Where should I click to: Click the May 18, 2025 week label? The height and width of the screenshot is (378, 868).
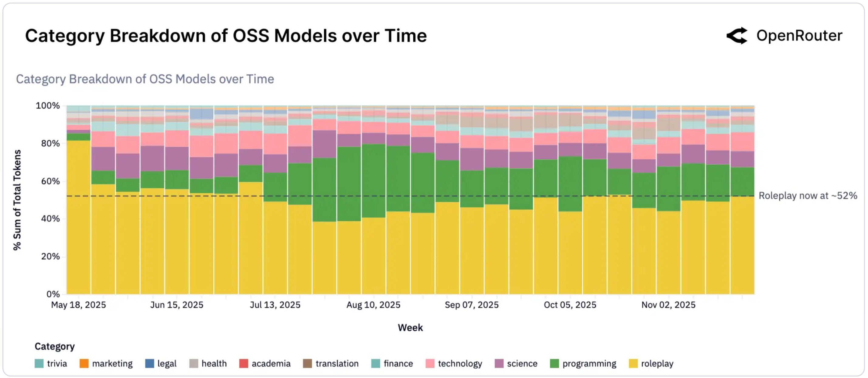[79, 305]
